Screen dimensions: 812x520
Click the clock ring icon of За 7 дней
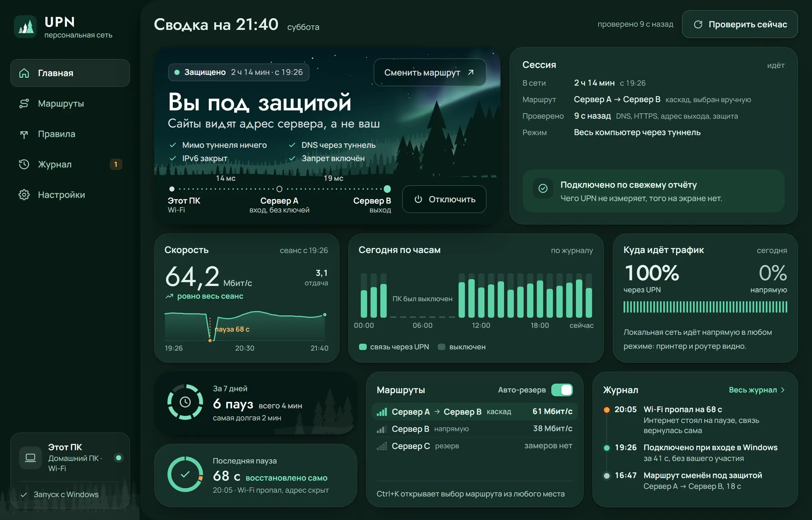point(185,402)
